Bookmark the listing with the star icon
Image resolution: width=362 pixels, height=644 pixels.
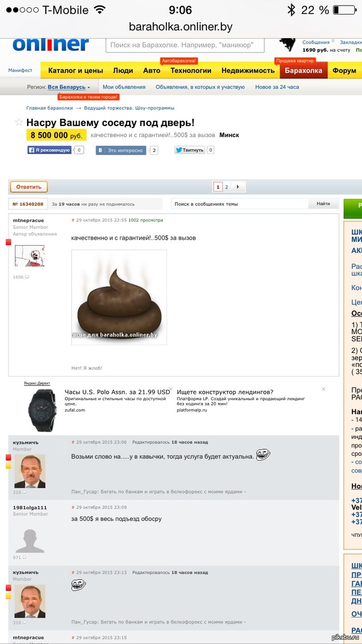coord(19,123)
